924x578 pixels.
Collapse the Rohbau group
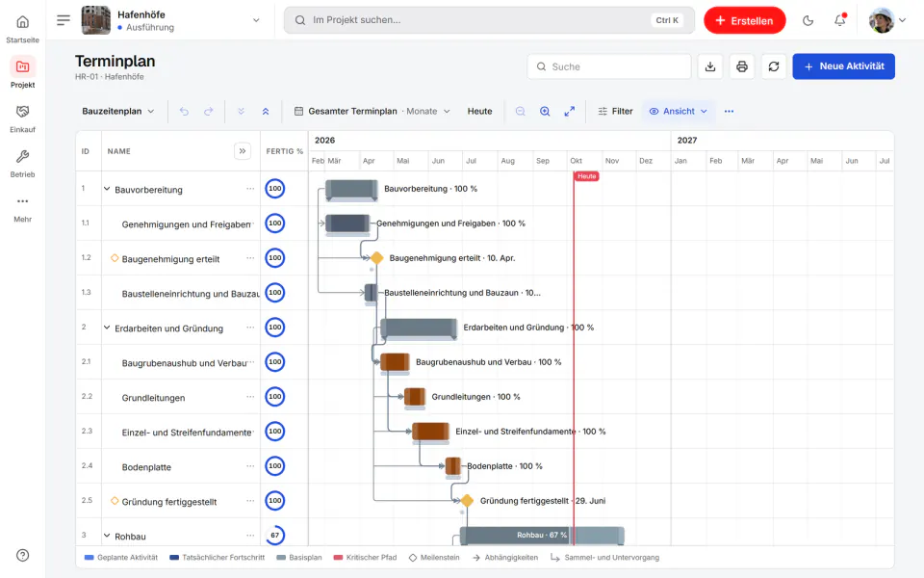[x=107, y=536]
